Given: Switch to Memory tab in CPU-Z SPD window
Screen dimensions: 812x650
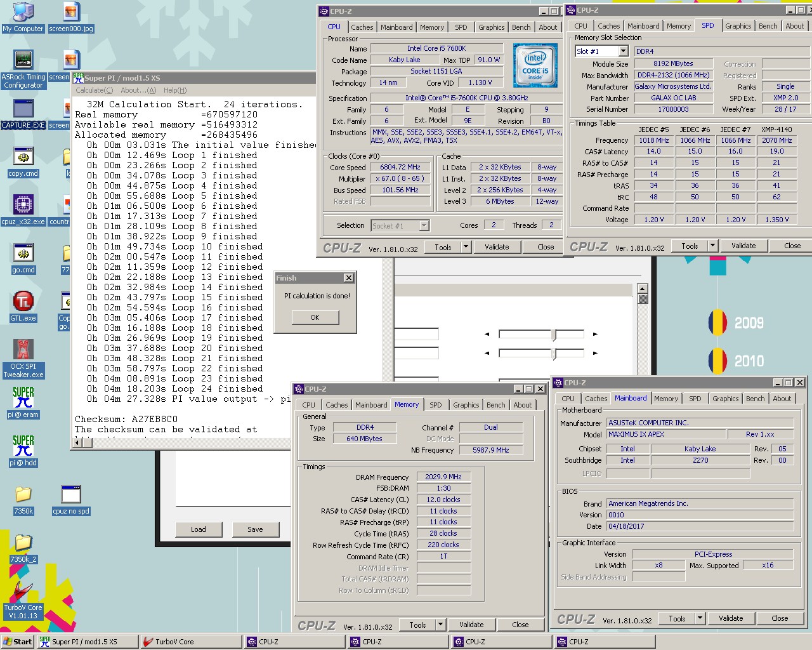Looking at the screenshot, I should click(x=678, y=26).
